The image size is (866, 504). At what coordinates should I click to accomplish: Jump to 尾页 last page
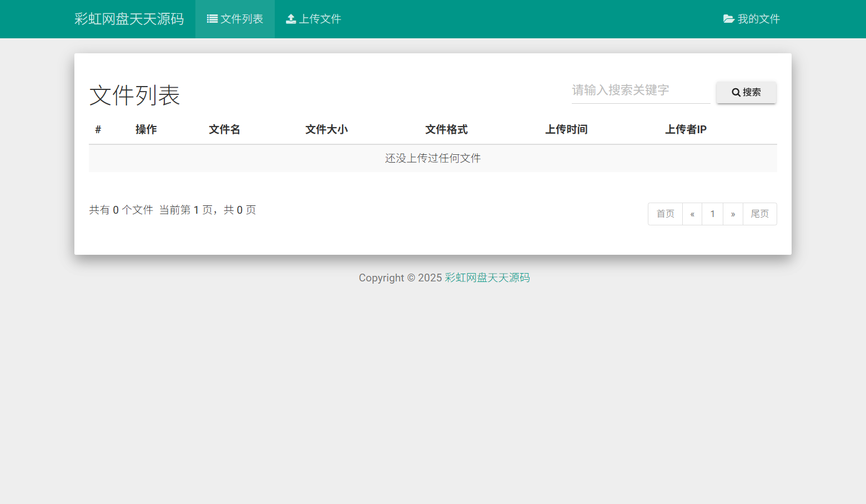pyautogui.click(x=760, y=214)
